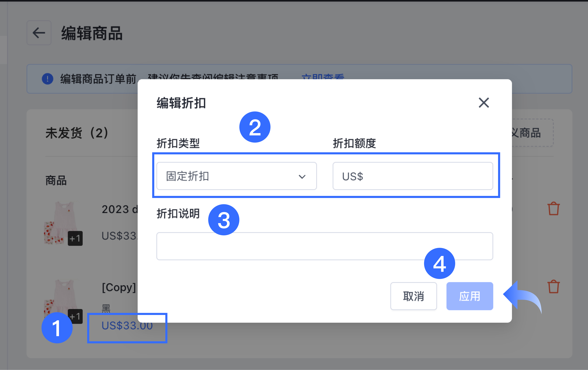Click the US$33.00 price of the [Copy] product

pos(127,326)
